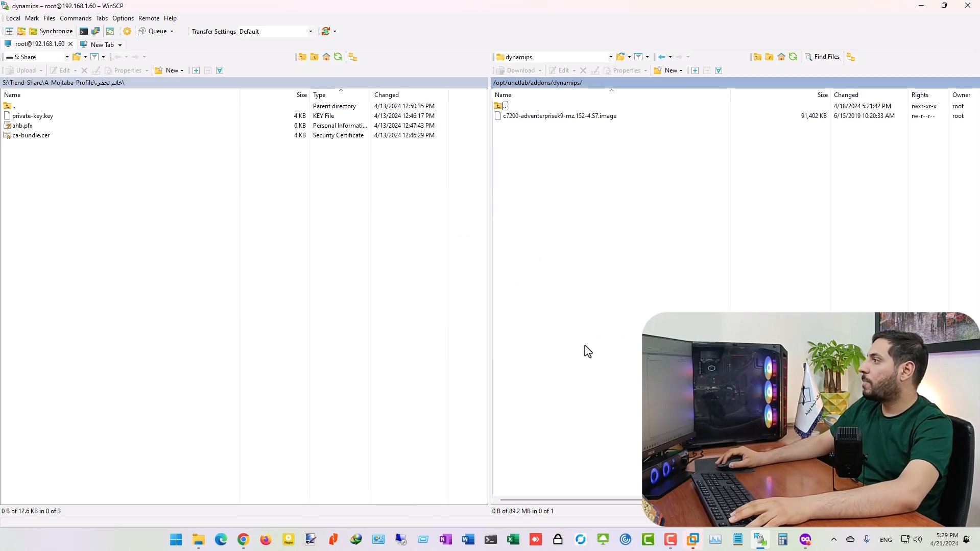This screenshot has height=551, width=980.
Task: Click local panel Filter icon
Action: tap(94, 57)
